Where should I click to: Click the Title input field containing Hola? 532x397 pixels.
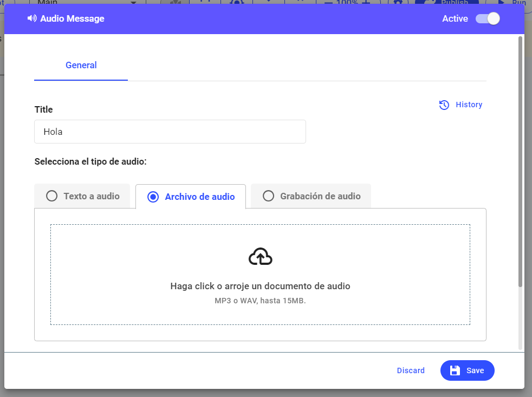coord(170,132)
